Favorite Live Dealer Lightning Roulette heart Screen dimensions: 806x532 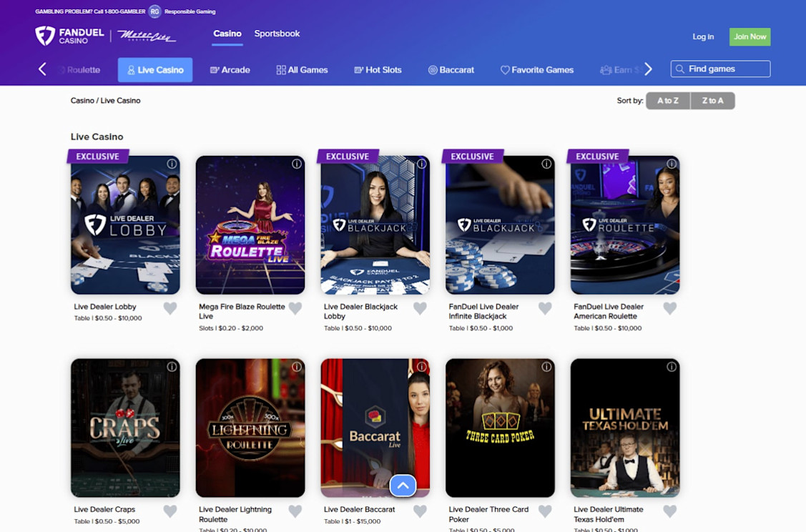[295, 511]
